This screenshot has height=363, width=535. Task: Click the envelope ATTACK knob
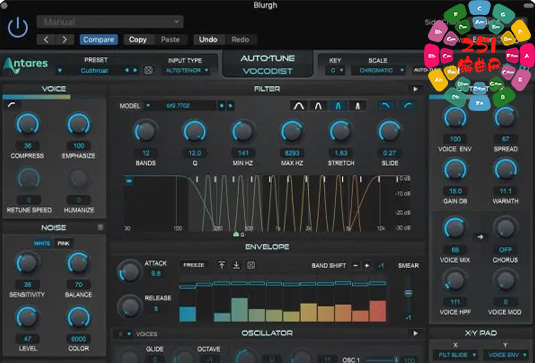pos(129,272)
